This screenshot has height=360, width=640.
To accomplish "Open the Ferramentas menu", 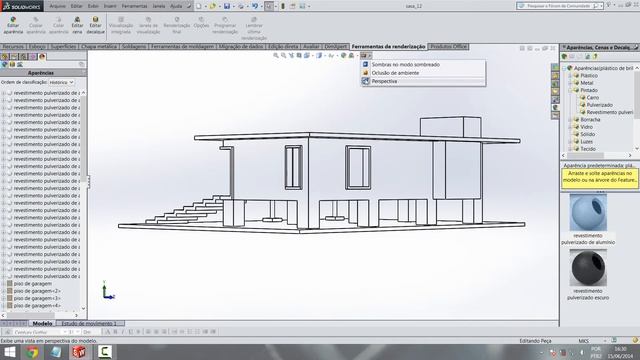I will (x=134, y=6).
